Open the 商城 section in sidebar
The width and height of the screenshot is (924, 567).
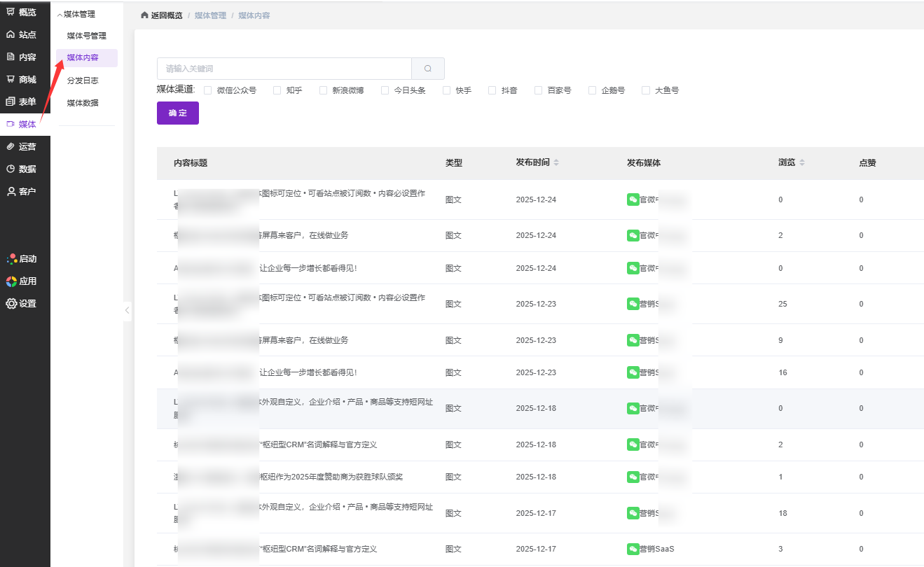click(22, 79)
